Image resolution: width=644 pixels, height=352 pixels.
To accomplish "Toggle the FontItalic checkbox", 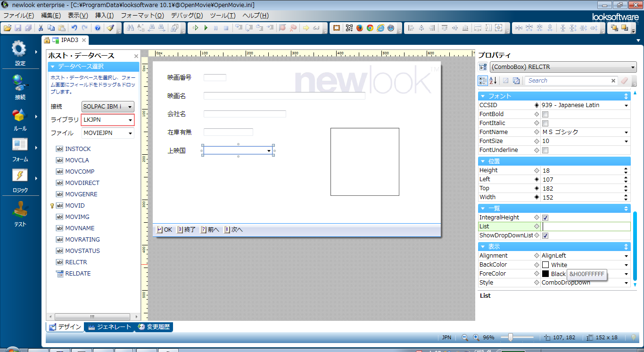I will point(545,123).
